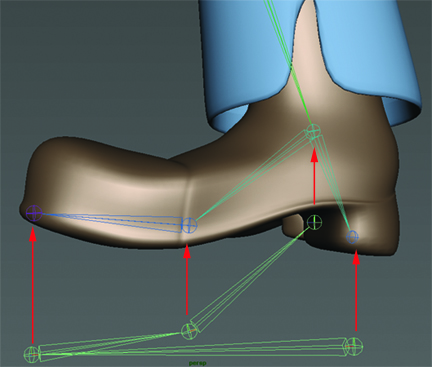The width and height of the screenshot is (432, 367).
Task: Click the red arrow pointing up to the ankle
Action: [x=314, y=176]
